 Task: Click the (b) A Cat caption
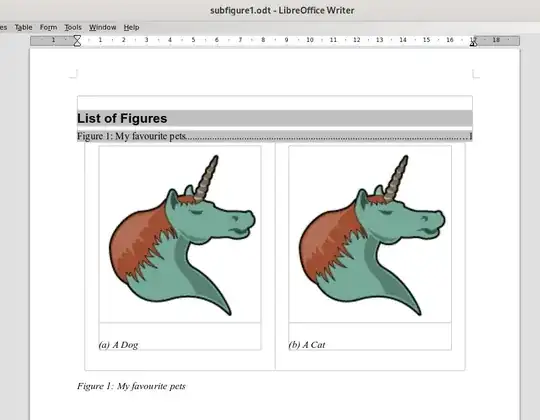307,345
